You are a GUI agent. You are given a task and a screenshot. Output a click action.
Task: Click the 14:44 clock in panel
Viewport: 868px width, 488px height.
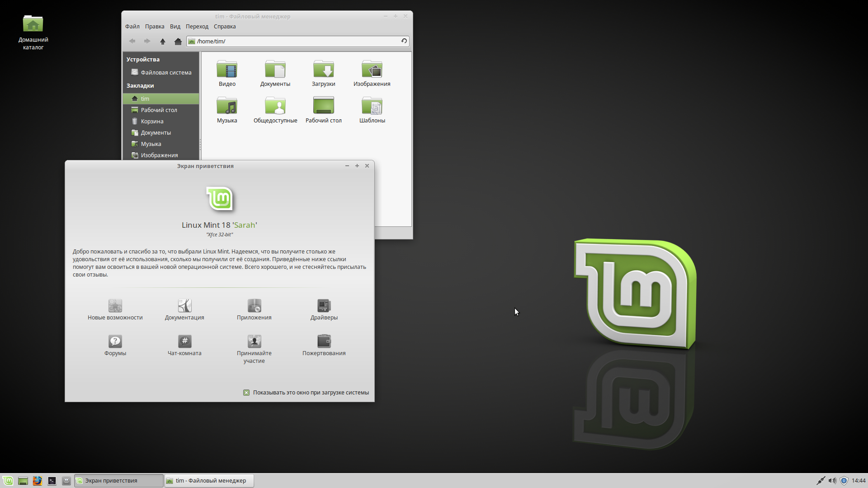pyautogui.click(x=859, y=481)
